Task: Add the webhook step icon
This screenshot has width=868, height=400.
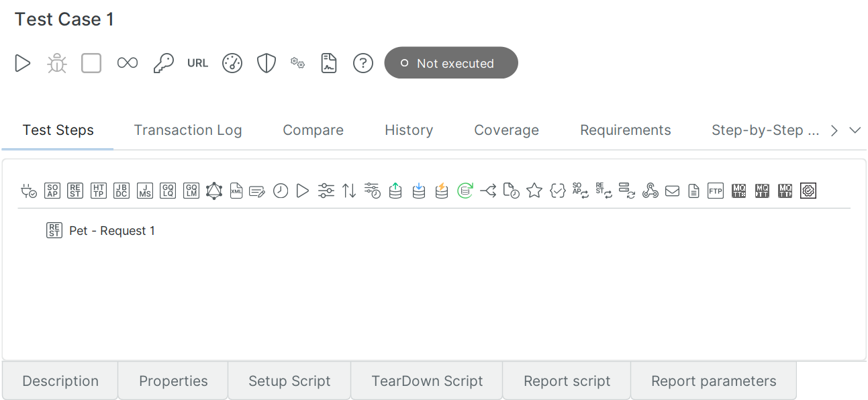Action: [x=650, y=191]
